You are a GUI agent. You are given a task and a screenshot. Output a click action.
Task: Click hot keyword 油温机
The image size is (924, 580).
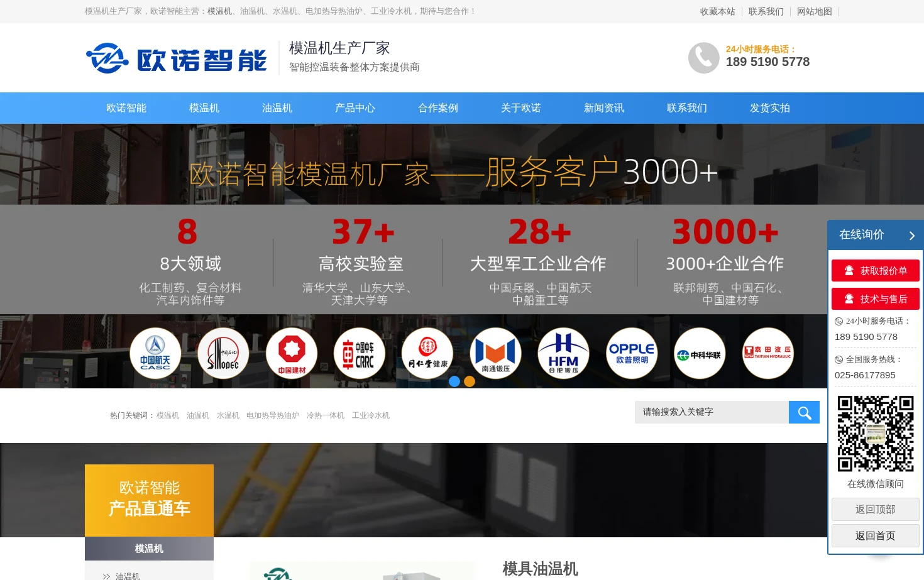pos(198,415)
